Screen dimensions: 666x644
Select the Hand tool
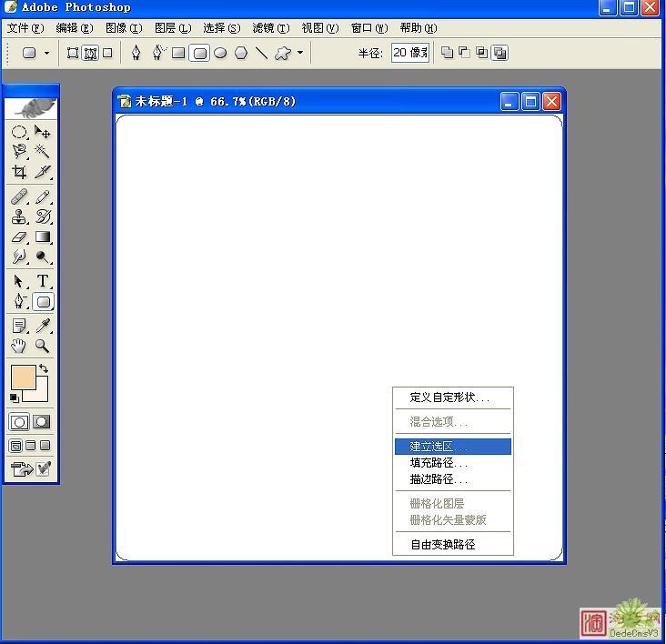pyautogui.click(x=19, y=346)
